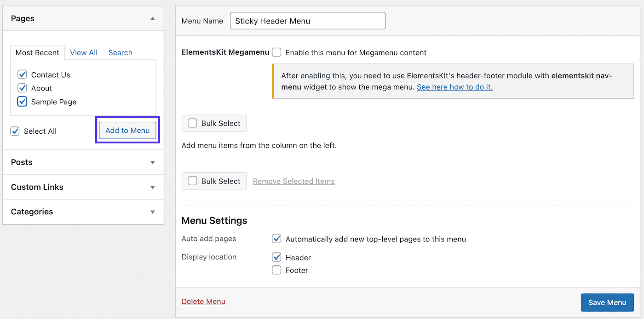Collapse the Pages panel
Viewport: 644px width, 319px height.
click(152, 18)
